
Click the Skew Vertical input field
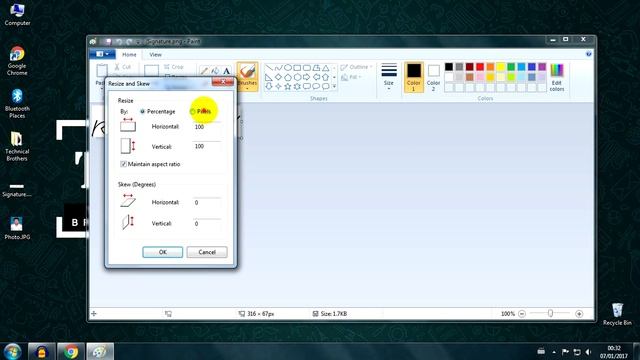point(207,224)
